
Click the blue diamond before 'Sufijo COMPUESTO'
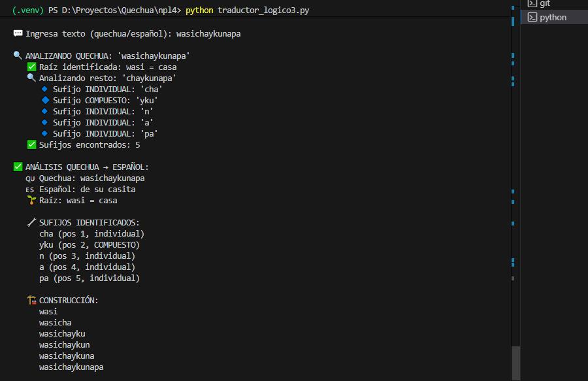[45, 100]
